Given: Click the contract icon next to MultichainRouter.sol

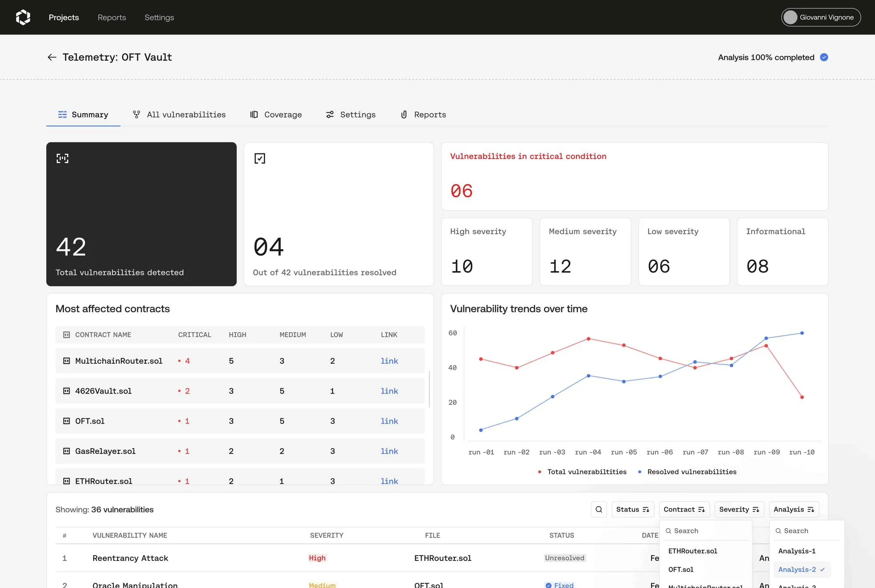Looking at the screenshot, I should [66, 361].
